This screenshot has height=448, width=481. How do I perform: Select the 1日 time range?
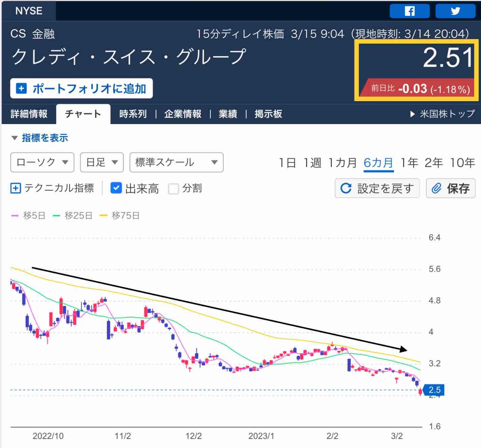point(287,163)
